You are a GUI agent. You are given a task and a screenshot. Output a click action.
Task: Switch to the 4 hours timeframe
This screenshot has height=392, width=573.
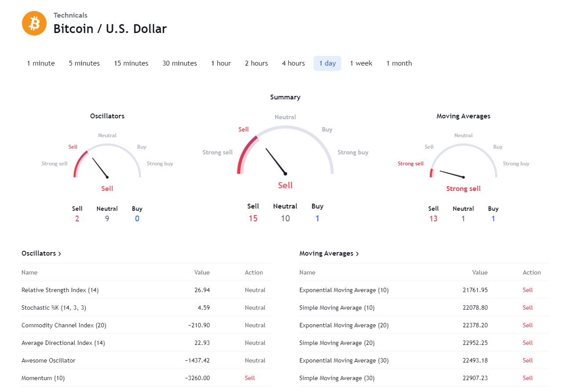pos(293,63)
